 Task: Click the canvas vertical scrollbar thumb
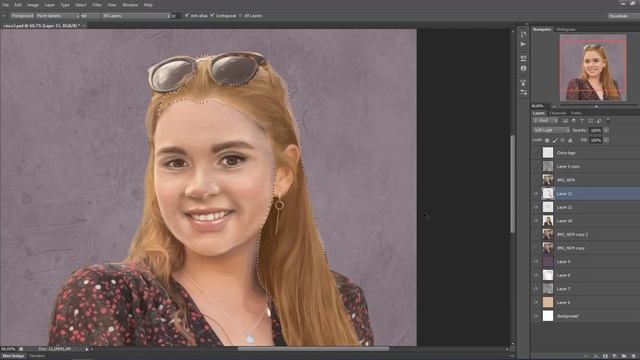pos(513,184)
